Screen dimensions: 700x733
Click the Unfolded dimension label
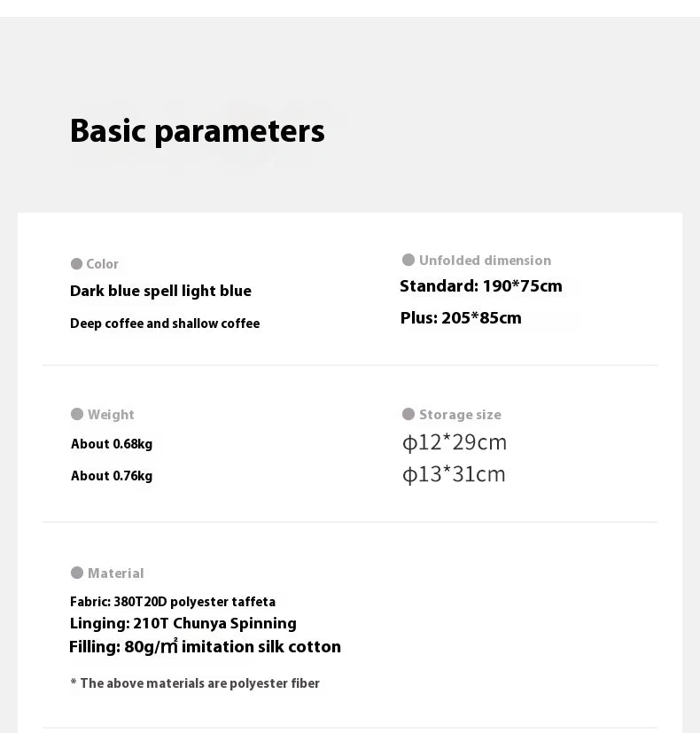tap(485, 261)
